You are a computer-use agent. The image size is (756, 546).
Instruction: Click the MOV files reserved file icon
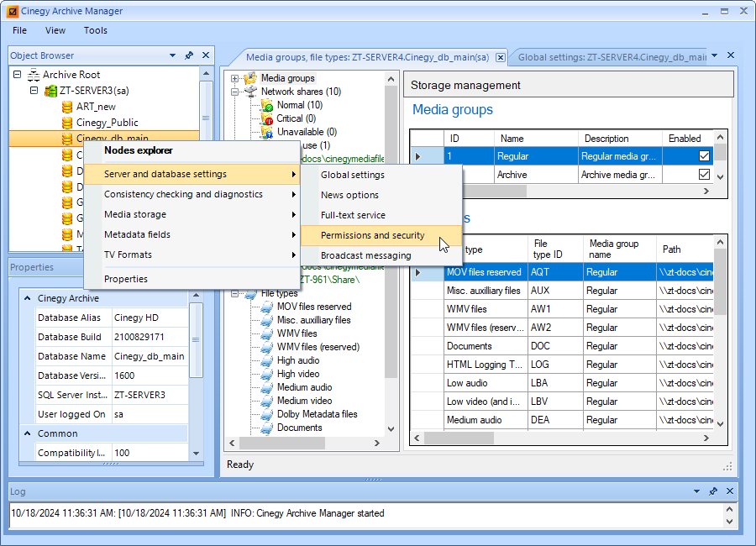pos(266,307)
